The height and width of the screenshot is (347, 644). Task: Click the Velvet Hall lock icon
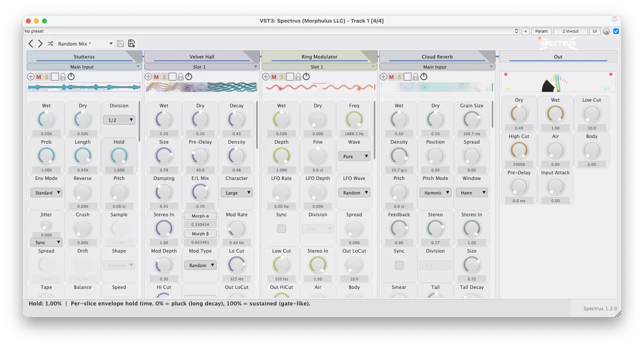181,77
